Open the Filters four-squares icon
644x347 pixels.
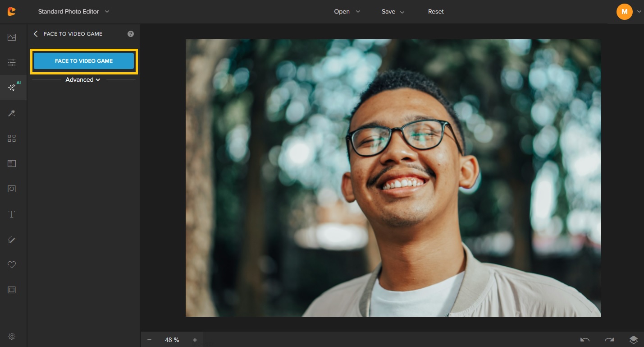pyautogui.click(x=12, y=139)
